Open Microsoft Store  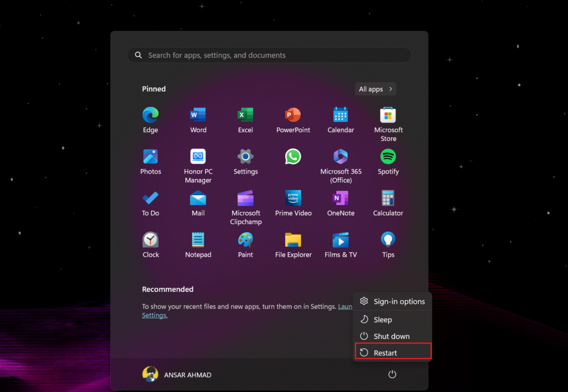click(x=388, y=115)
